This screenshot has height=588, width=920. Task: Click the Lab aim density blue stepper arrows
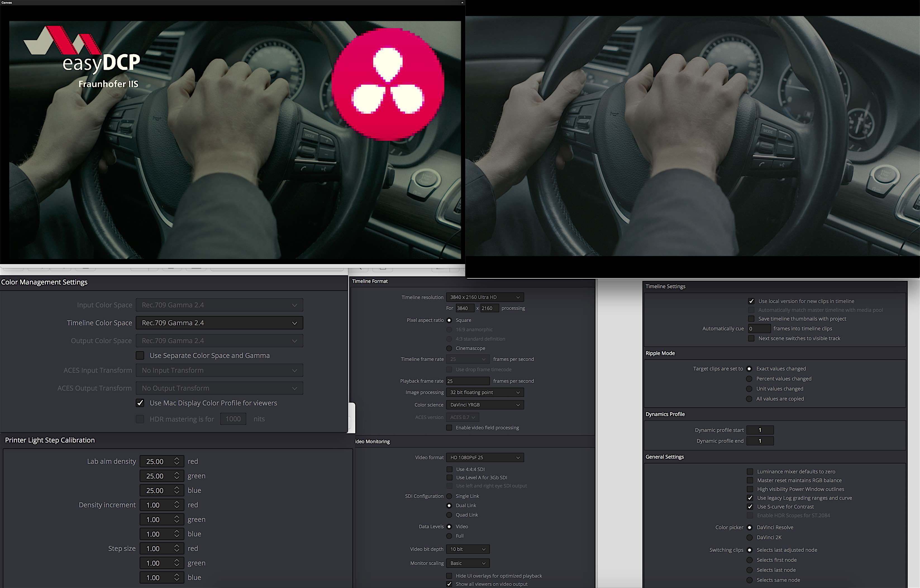tap(177, 490)
